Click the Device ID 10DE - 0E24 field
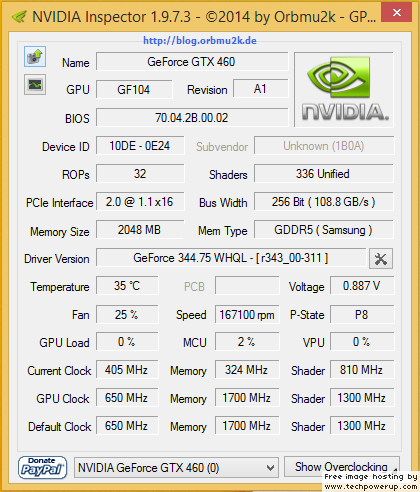The image size is (420, 492). click(140, 146)
